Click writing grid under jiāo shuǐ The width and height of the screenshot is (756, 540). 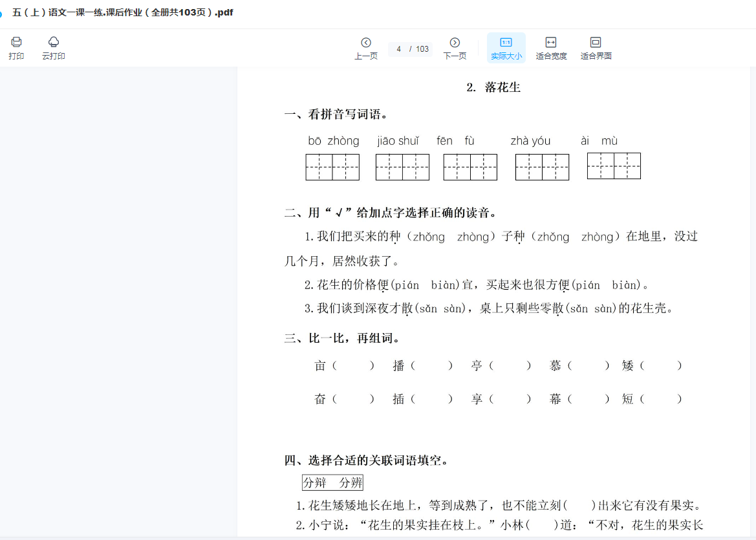pos(402,167)
